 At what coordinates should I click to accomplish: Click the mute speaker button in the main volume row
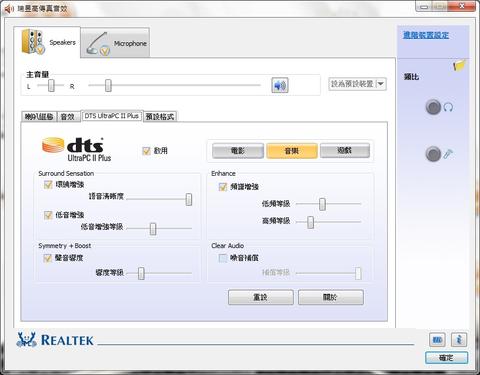pyautogui.click(x=280, y=85)
